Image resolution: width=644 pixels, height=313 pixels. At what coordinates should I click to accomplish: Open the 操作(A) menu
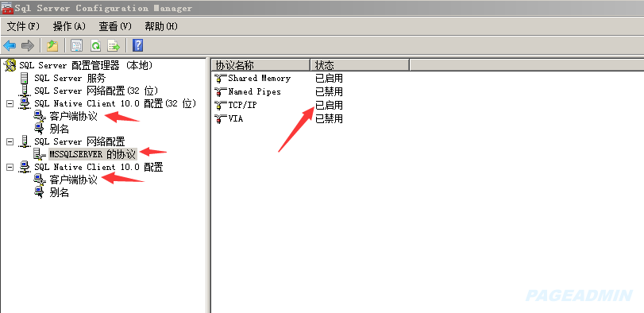click(69, 27)
